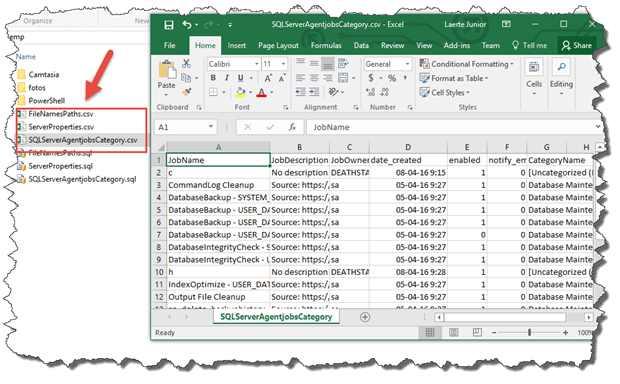Click the Paste clipboard icon
Image resolution: width=620 pixels, height=384 pixels.
(167, 70)
